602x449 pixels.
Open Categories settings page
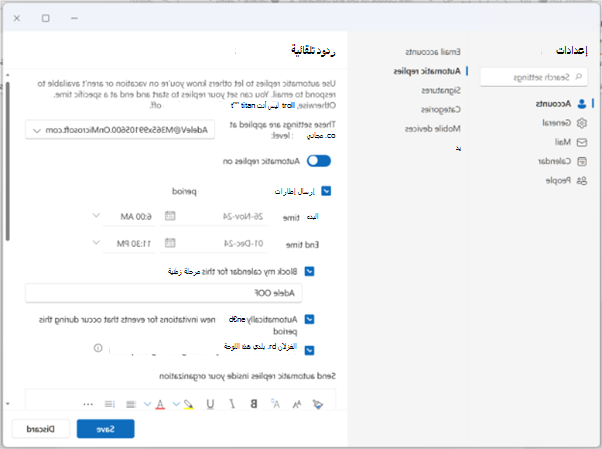point(441,109)
